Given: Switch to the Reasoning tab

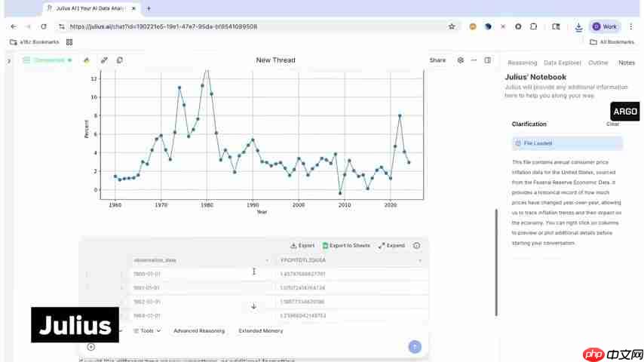Looking at the screenshot, I should [522, 63].
